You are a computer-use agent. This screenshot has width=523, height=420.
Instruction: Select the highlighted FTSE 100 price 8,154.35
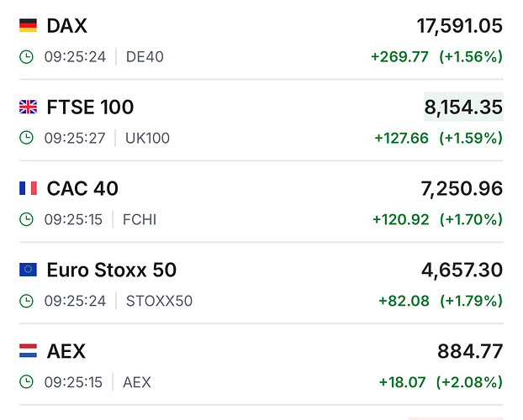pos(463,108)
